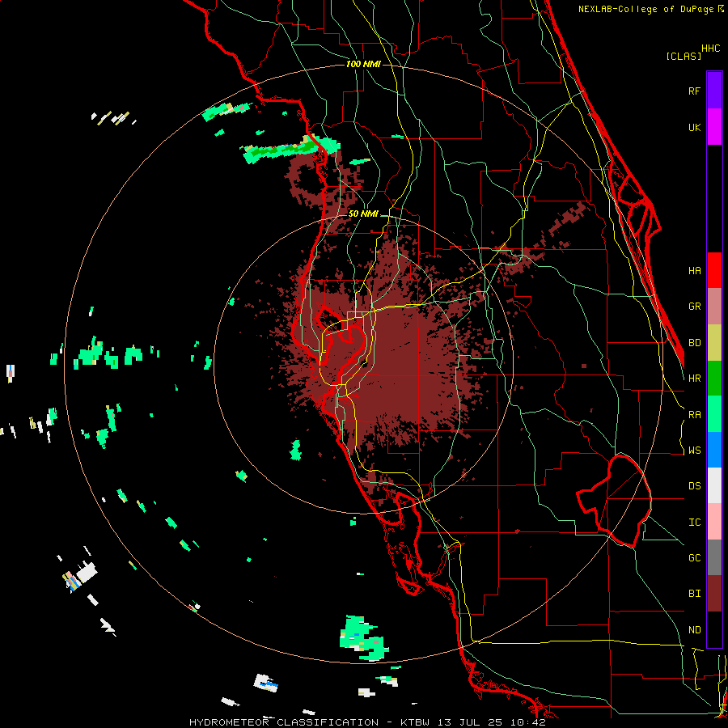Click the dark green HR legend swatch
The width and height of the screenshot is (728, 728).
coord(714,379)
